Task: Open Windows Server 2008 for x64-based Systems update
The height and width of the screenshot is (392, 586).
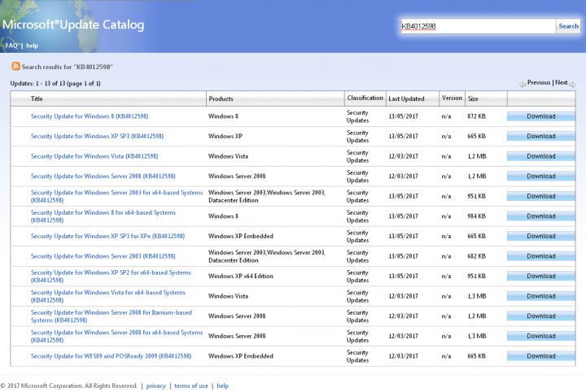Action: click(x=116, y=336)
